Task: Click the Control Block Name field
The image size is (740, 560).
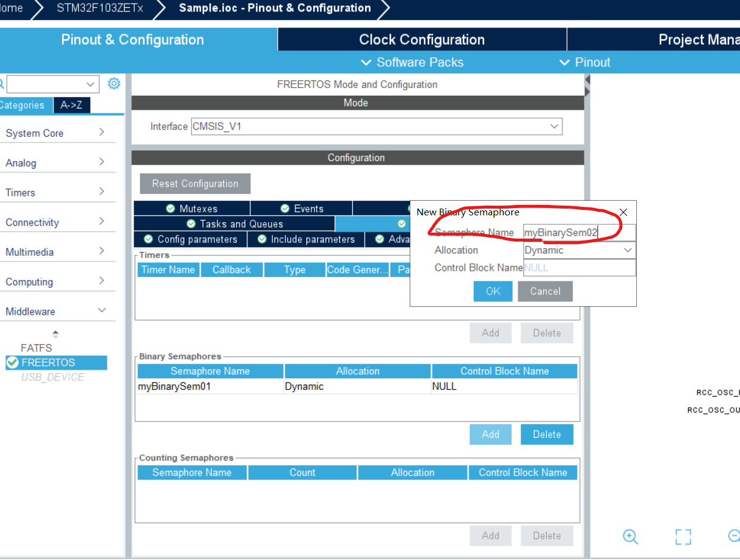Action: pos(579,268)
